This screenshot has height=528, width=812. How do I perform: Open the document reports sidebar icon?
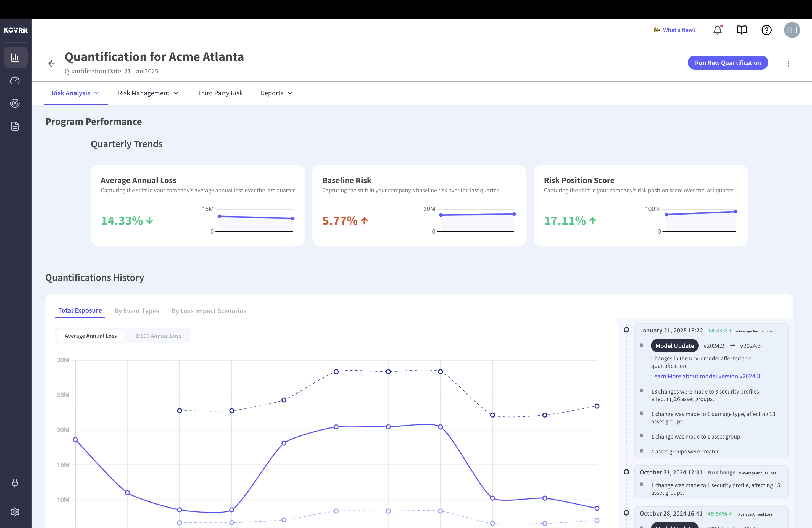click(15, 126)
